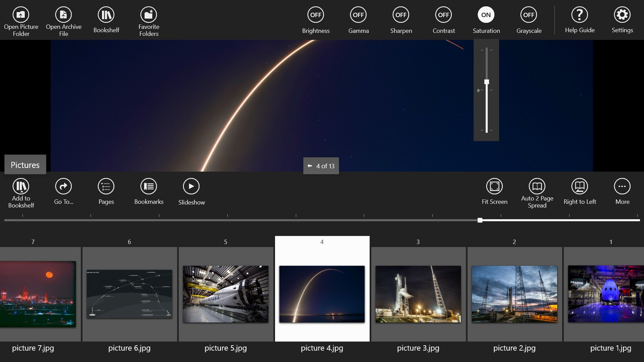The height and width of the screenshot is (362, 644).
Task: Open an archive file
Action: (63, 21)
